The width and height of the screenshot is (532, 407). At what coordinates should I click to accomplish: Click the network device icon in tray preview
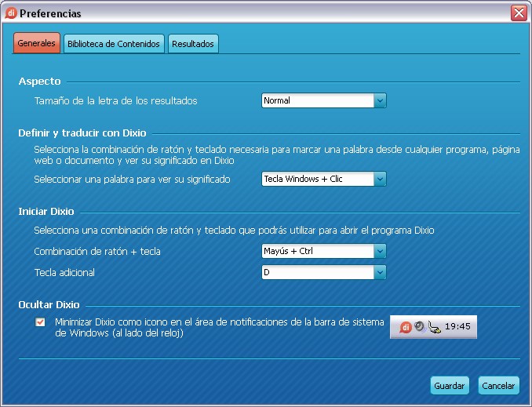(434, 327)
